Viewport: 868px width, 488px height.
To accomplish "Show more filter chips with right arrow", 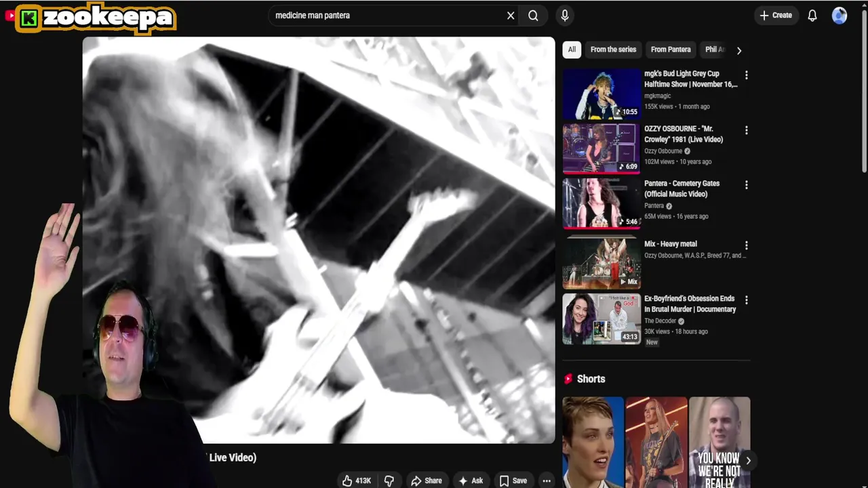I will pos(739,50).
